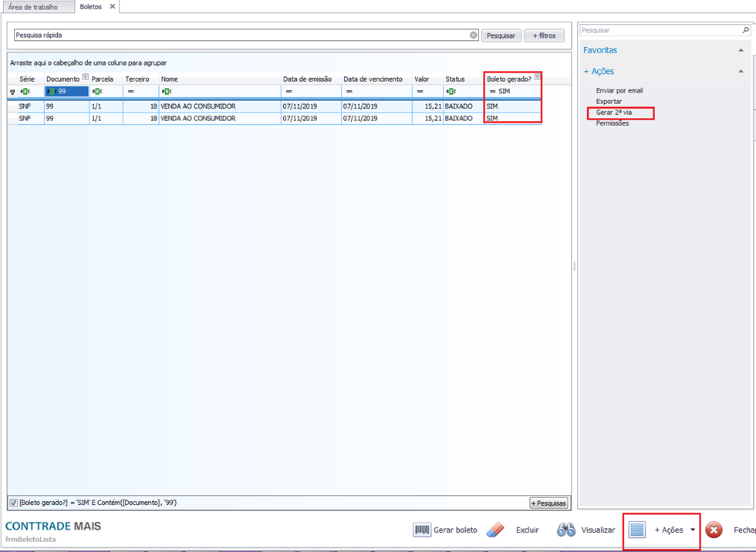Sort by the Valor column header

[x=427, y=79]
